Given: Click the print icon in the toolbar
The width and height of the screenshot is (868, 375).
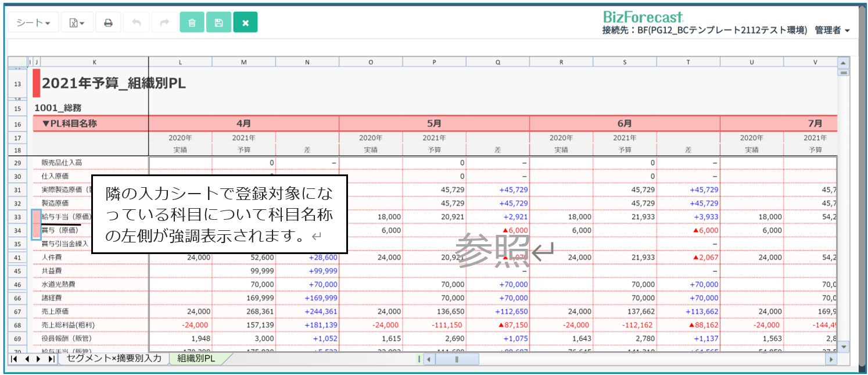Looking at the screenshot, I should point(108,23).
